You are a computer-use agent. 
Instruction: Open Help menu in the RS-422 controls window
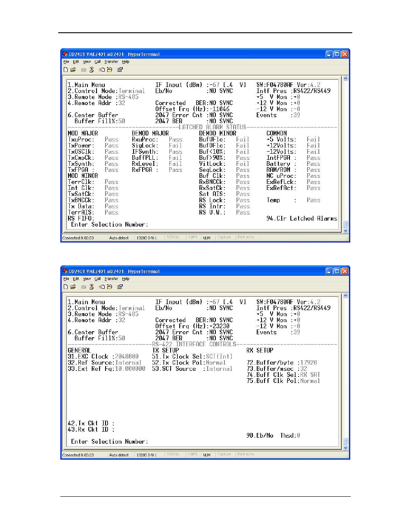click(125, 279)
